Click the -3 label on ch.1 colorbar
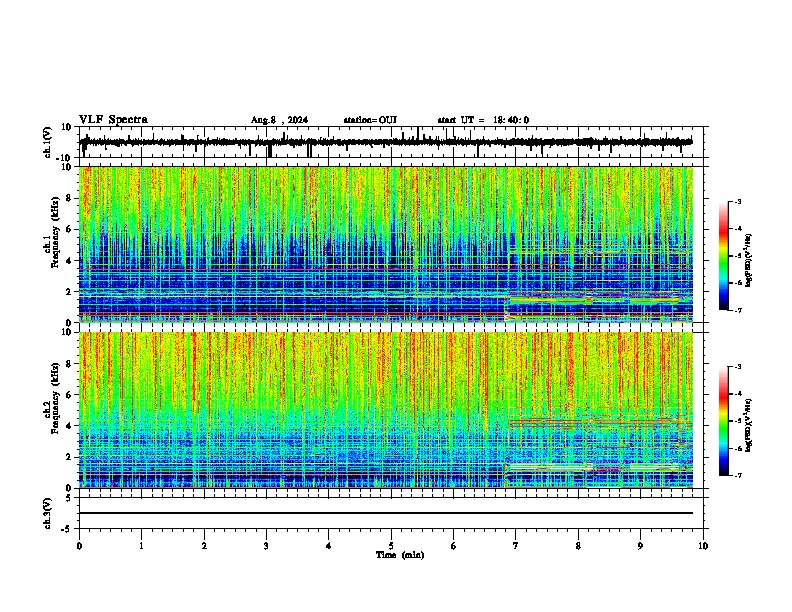 [x=737, y=201]
